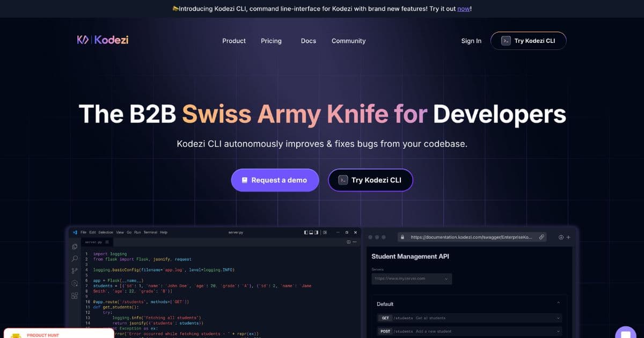Toggle bottom panel layout icon
This screenshot has width=644, height=338.
311,232
